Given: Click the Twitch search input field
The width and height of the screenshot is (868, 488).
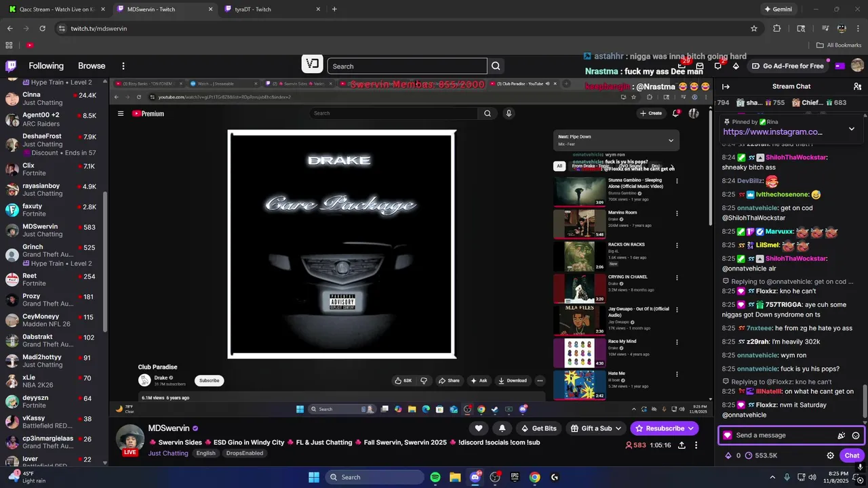Looking at the screenshot, I should point(407,66).
